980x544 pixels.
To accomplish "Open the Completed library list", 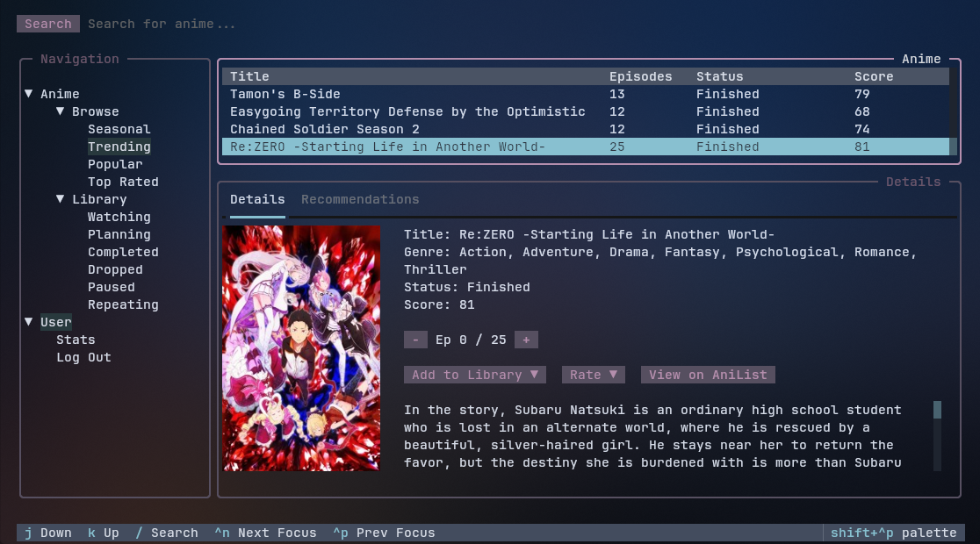I will click(123, 252).
